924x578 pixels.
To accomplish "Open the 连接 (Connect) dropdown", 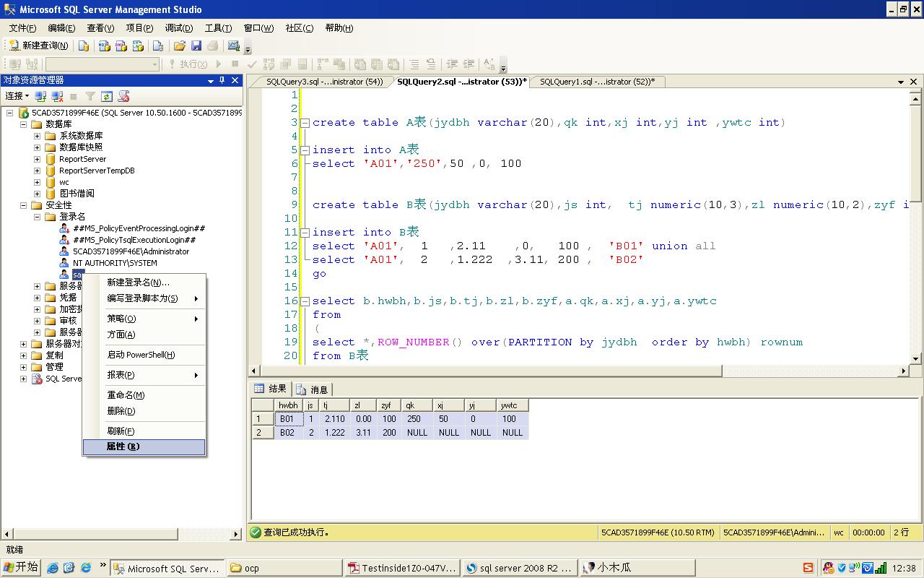I will (17, 96).
